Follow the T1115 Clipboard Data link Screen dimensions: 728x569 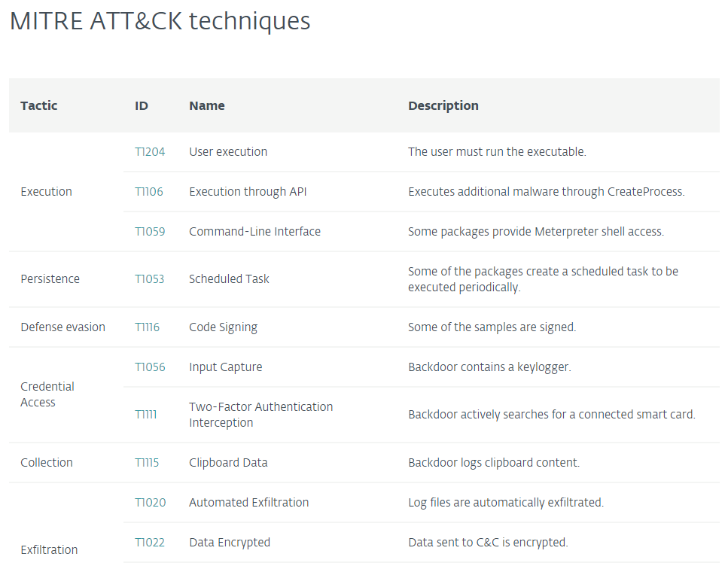[x=147, y=463]
